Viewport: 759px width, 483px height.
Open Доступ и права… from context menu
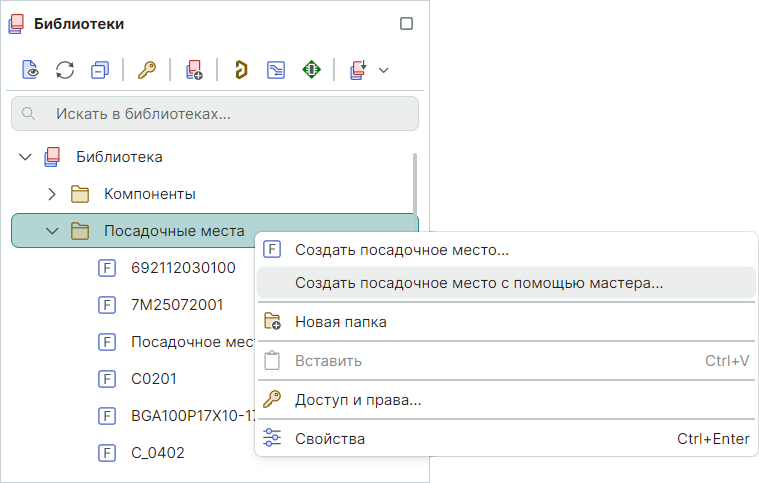[x=357, y=400]
